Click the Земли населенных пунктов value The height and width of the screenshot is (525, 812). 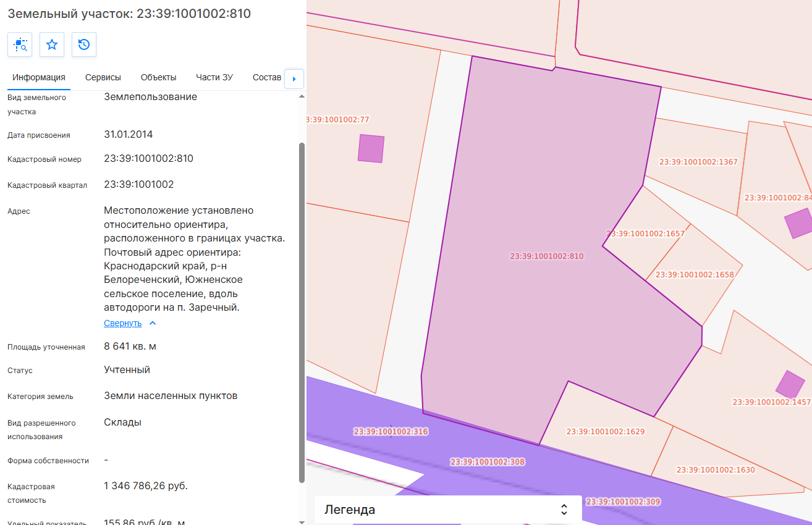171,395
